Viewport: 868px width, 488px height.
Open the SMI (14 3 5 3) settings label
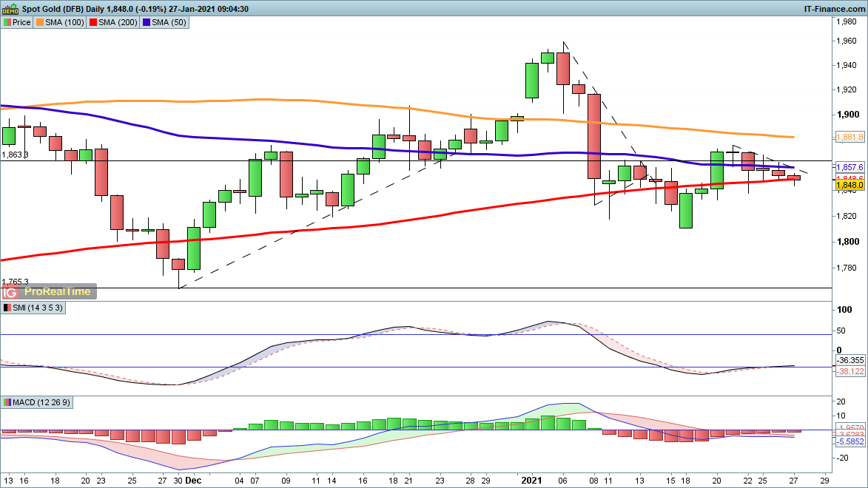[x=38, y=308]
